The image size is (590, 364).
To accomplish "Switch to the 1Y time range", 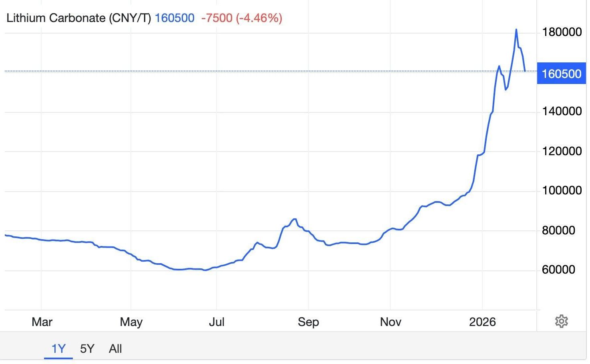I will click(x=58, y=349).
